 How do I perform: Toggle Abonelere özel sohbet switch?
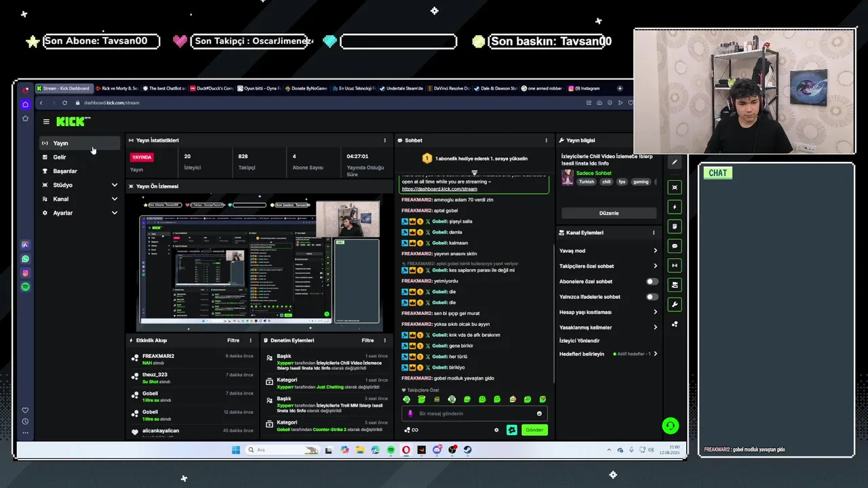point(652,281)
